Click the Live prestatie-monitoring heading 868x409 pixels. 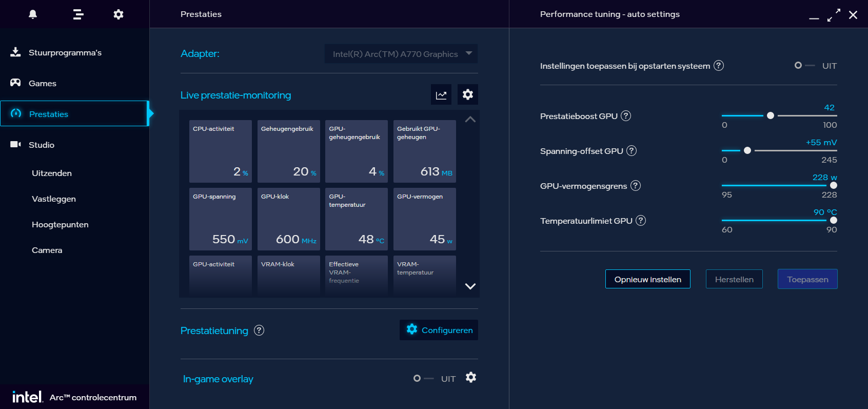236,95
